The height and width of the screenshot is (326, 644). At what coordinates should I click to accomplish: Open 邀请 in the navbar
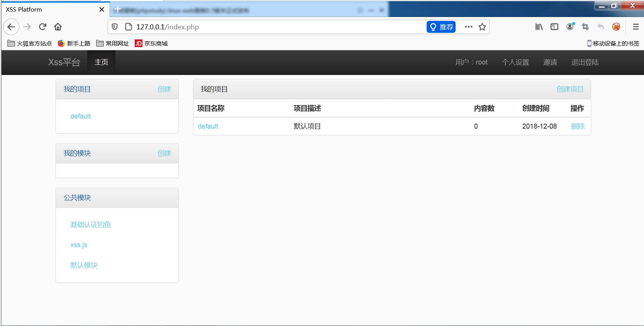pos(550,62)
